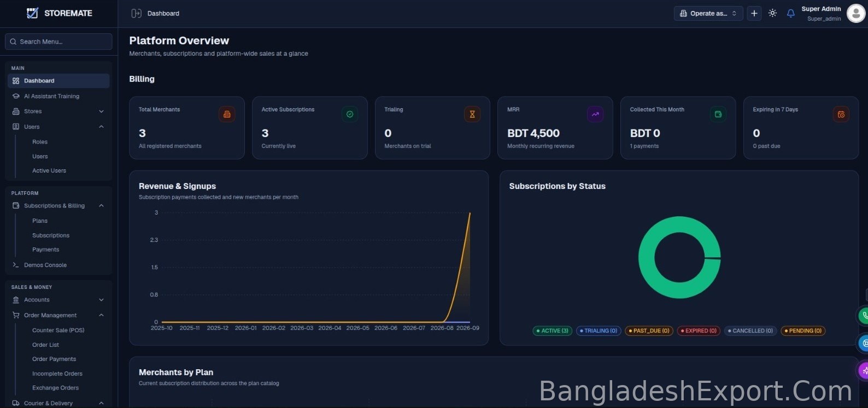Click the StoreMate logo icon
Image resolution: width=868 pixels, height=408 pixels.
(x=33, y=13)
